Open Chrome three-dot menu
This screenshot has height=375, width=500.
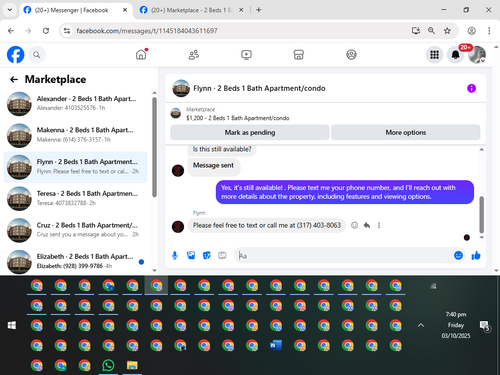coord(489,31)
